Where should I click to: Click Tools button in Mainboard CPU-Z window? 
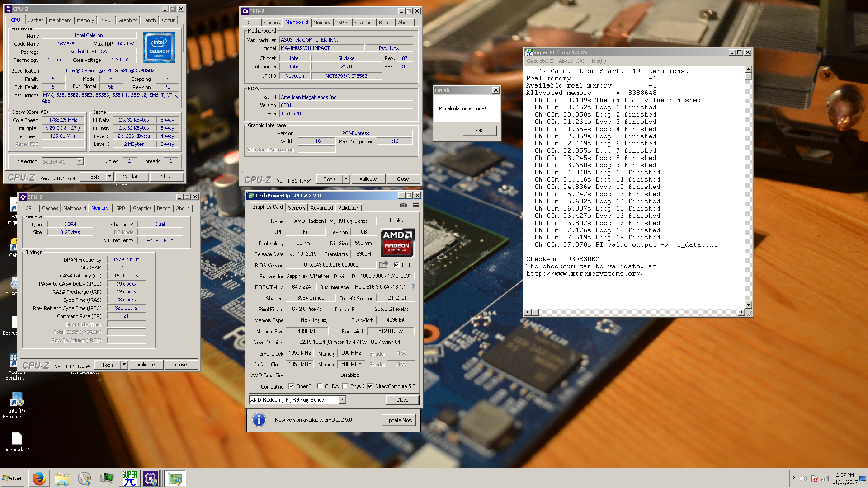pos(330,179)
